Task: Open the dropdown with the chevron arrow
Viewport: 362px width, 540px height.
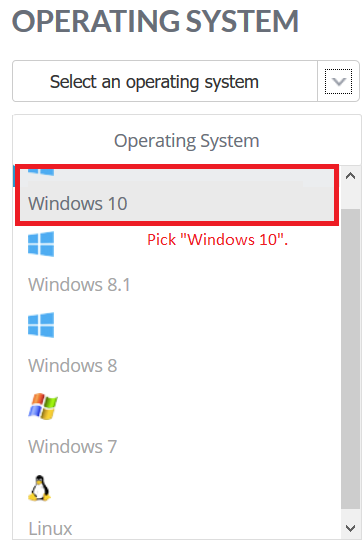Action: [x=339, y=81]
